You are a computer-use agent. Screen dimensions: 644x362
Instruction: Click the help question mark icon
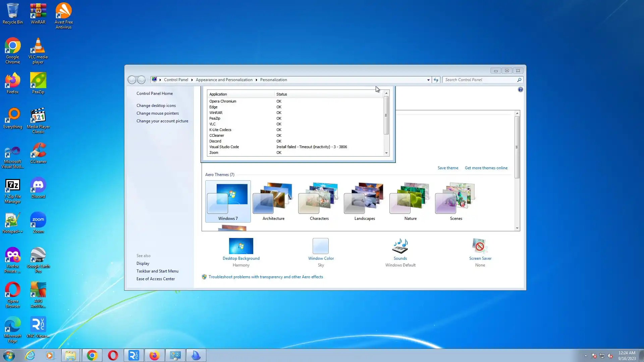point(520,89)
